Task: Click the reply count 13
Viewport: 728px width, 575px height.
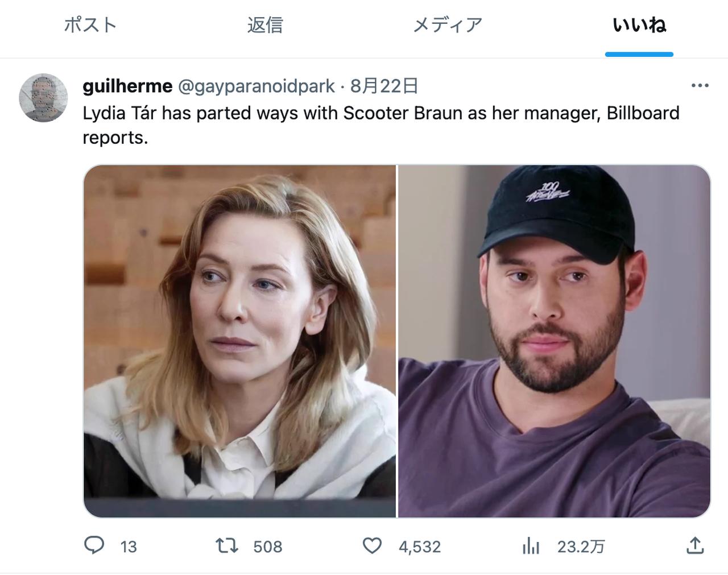Action: (129, 547)
